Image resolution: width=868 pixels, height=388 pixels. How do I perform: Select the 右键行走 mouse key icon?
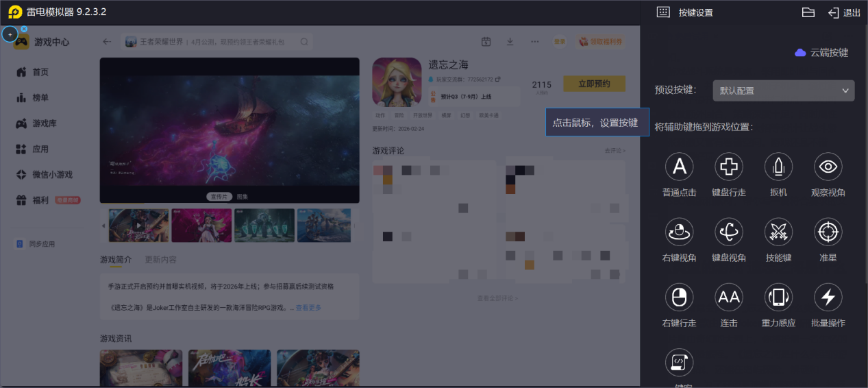[679, 297]
